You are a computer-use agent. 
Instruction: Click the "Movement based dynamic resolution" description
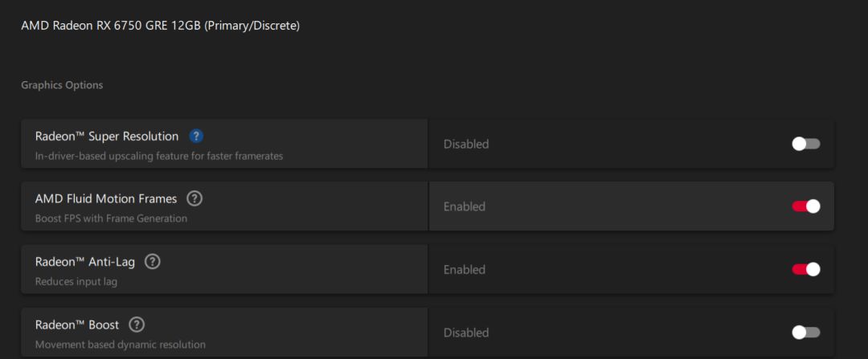[x=121, y=345]
